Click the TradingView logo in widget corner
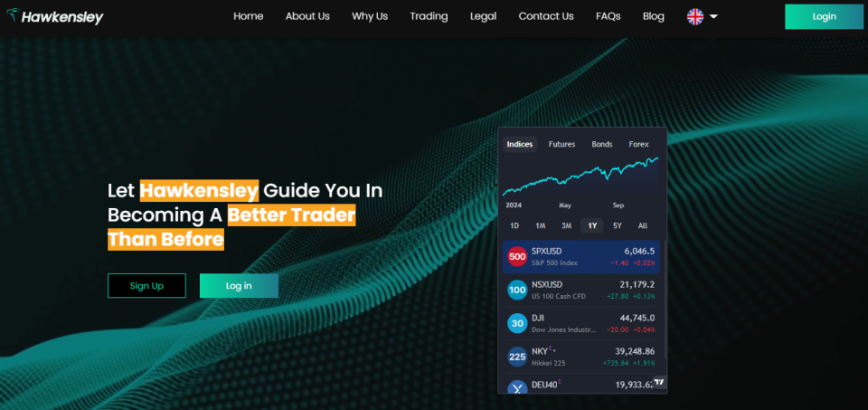The image size is (868, 410). [x=659, y=383]
